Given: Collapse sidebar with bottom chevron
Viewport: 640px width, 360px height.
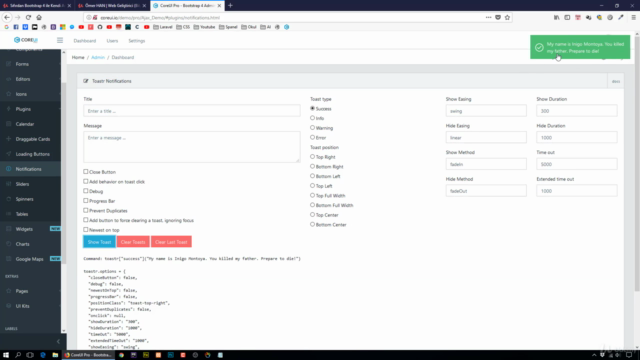Looking at the screenshot, I should click(x=58, y=342).
